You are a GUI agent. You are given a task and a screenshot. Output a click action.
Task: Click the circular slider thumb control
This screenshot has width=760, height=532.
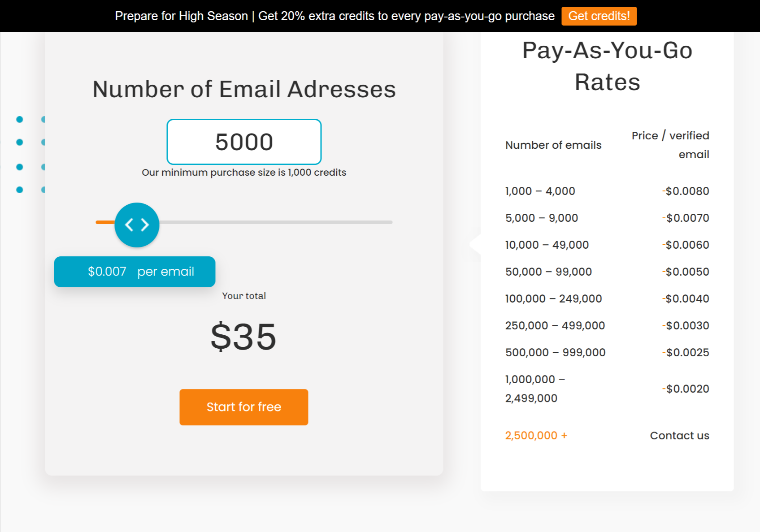point(137,225)
